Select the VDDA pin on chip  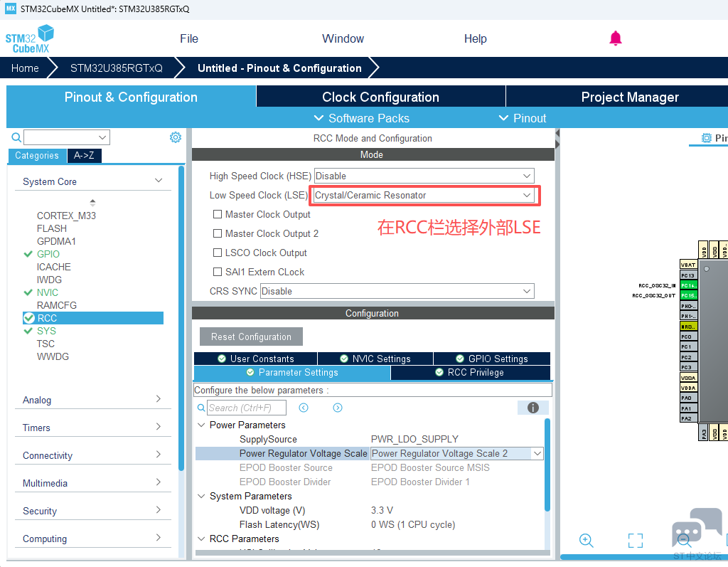pyautogui.click(x=688, y=388)
